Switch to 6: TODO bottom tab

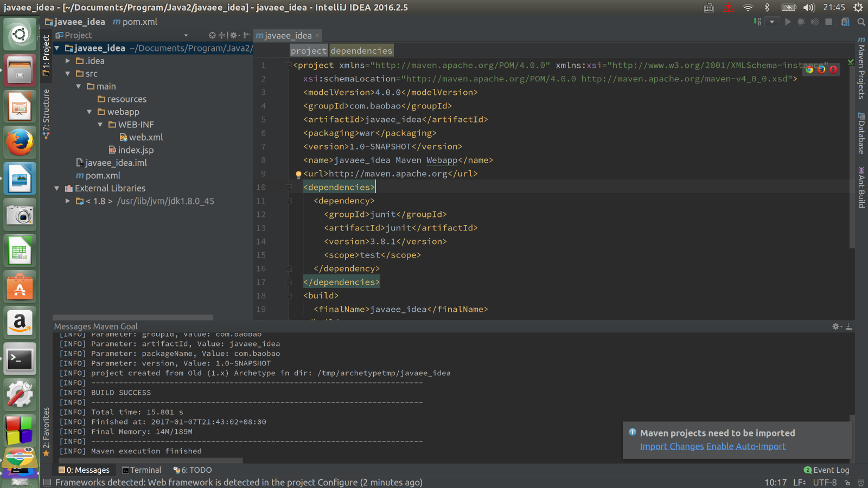[193, 470]
